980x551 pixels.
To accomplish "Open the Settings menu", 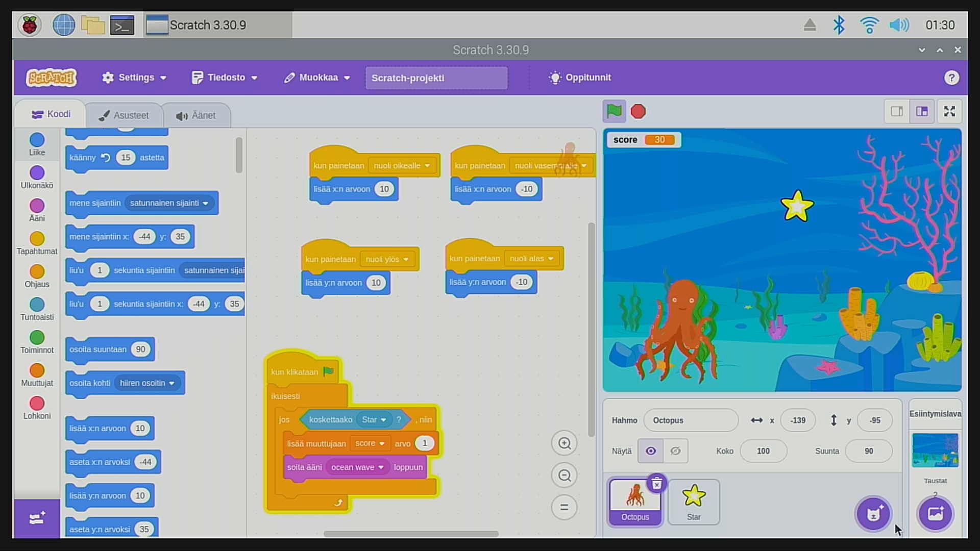I will pos(135,78).
